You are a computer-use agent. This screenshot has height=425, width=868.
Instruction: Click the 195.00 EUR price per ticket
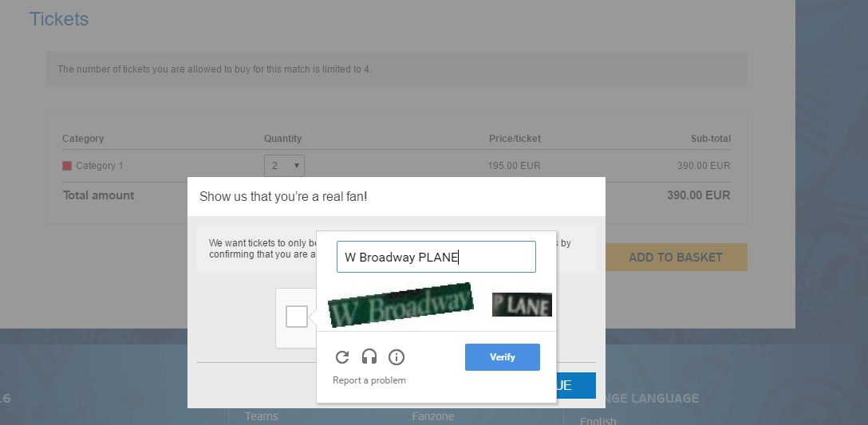point(515,166)
